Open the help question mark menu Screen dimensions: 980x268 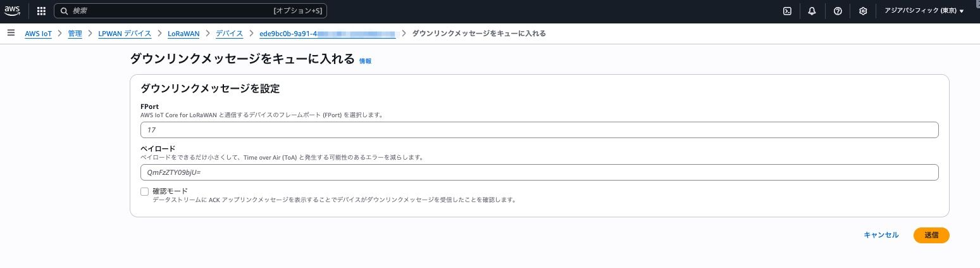[838, 11]
